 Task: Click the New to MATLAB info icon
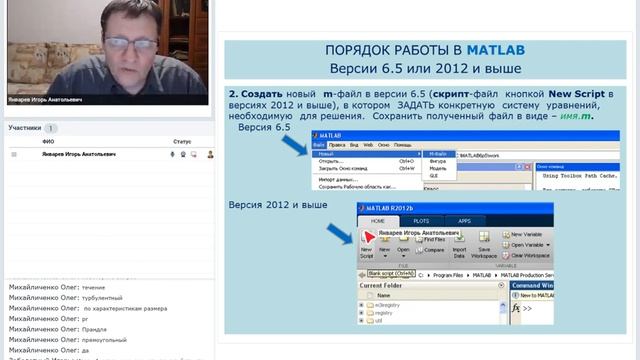click(516, 295)
